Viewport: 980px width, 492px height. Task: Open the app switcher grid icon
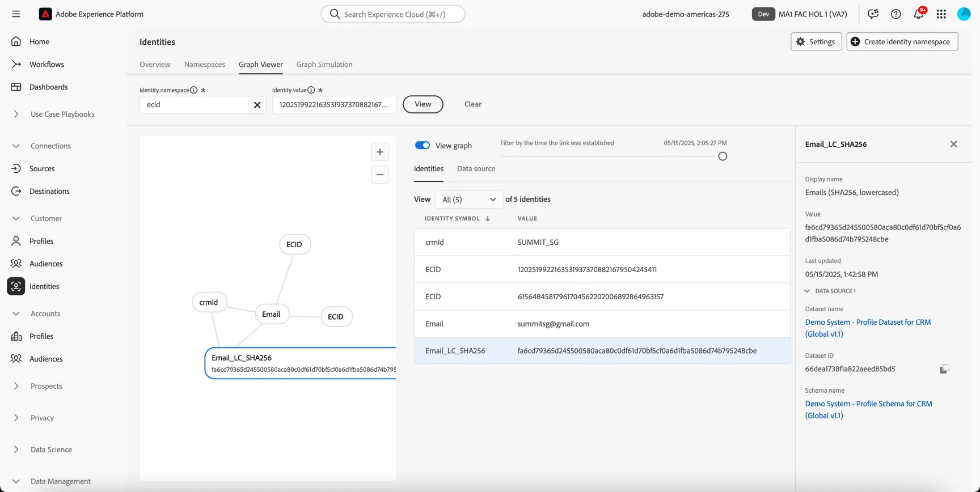tap(941, 14)
